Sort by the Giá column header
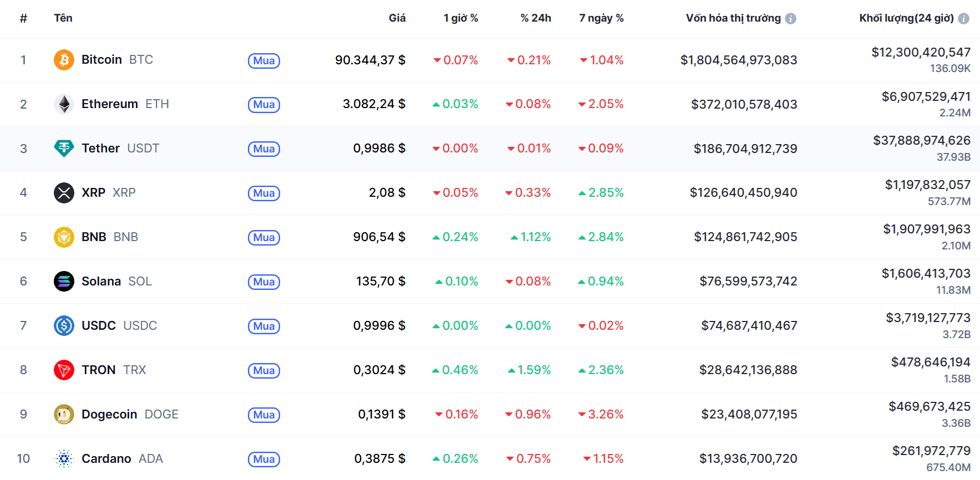This screenshot has height=480, width=980. pyautogui.click(x=397, y=18)
